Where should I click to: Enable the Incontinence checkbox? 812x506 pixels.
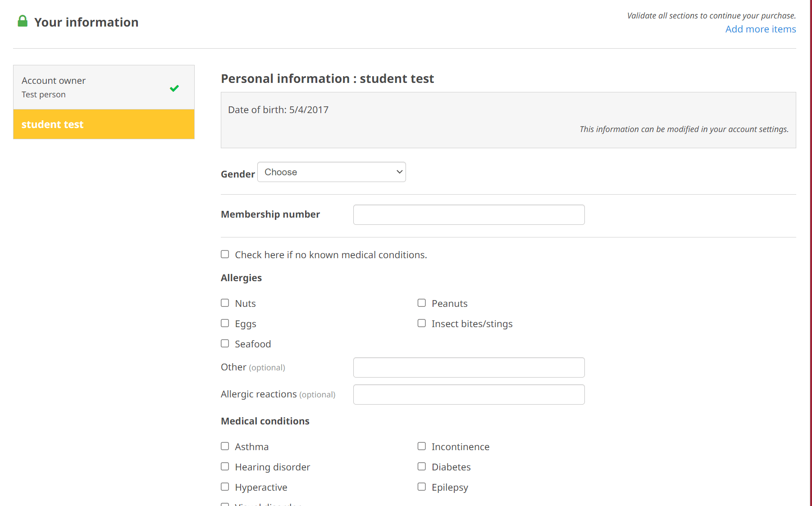[422, 446]
